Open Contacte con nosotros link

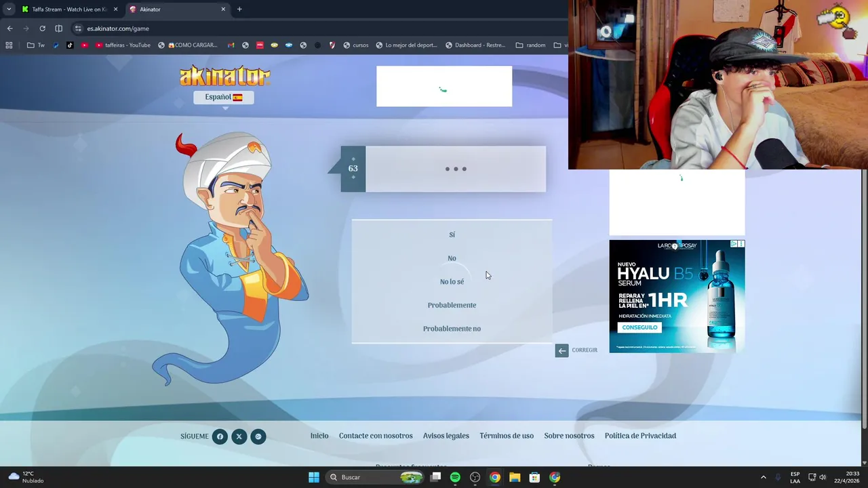click(x=376, y=436)
